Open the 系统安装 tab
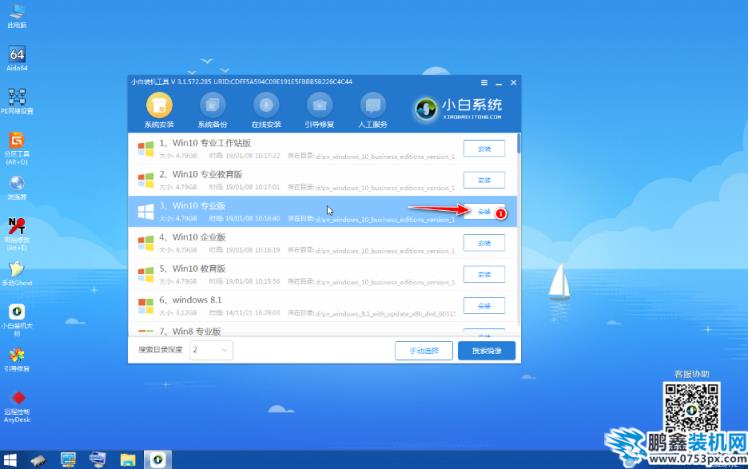The width and height of the screenshot is (748, 469). pyautogui.click(x=159, y=111)
